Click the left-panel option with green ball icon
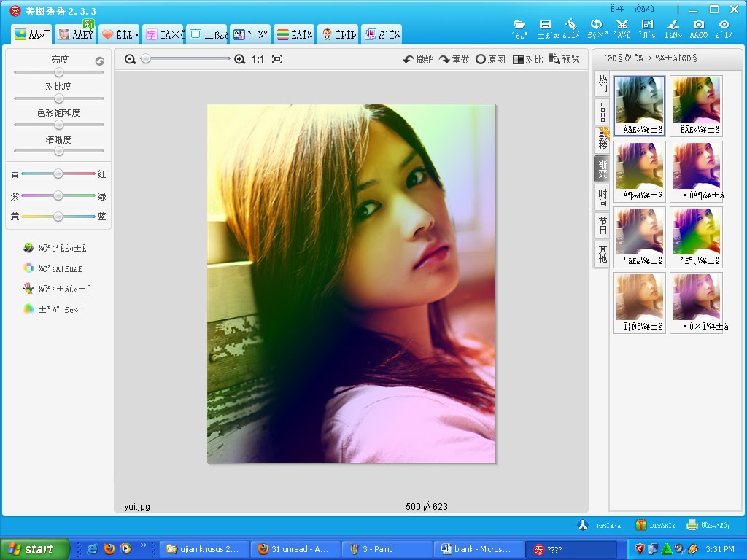 [x=55, y=248]
